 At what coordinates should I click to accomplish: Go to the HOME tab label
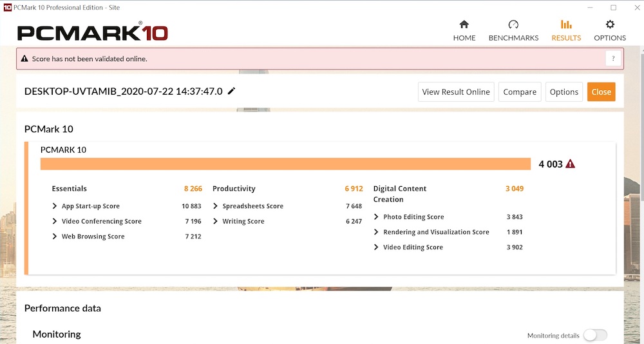[464, 38]
